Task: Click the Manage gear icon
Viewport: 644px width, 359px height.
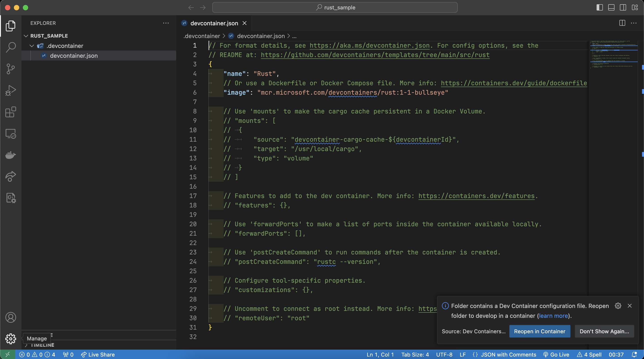Action: point(11,339)
